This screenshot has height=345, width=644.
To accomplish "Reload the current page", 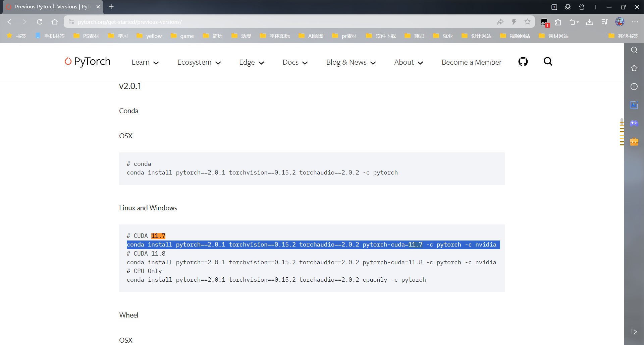I will tap(39, 22).
